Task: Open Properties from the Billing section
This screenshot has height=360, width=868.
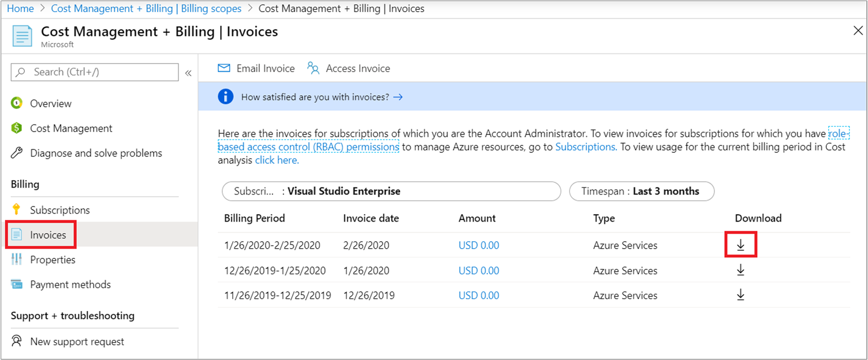Action: 53,260
